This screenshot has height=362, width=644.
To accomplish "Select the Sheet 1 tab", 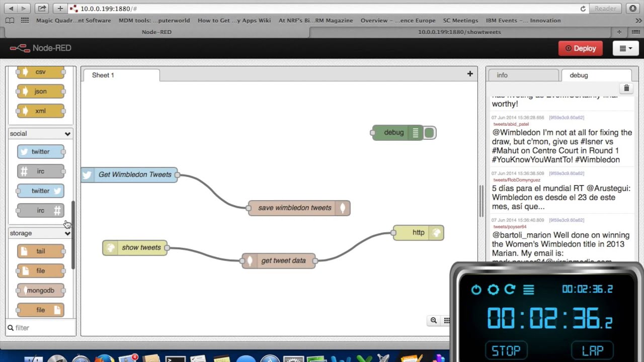I will click(121, 75).
